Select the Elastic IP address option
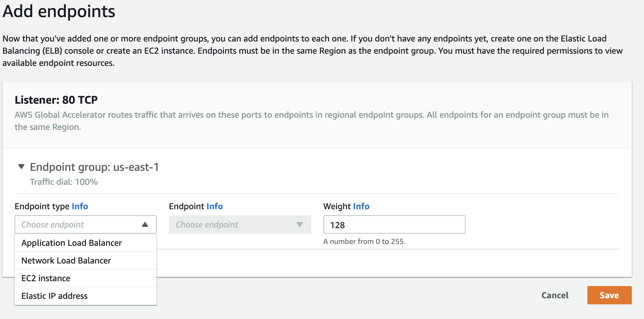 click(55, 296)
